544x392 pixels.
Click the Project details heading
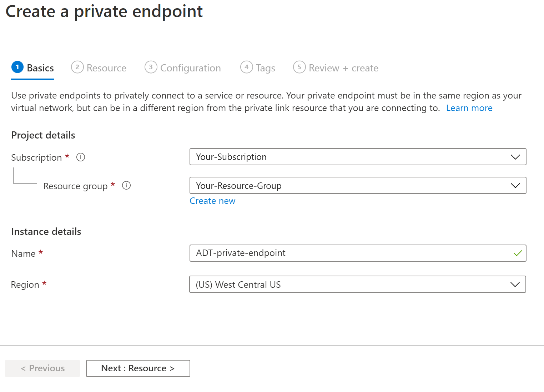point(43,135)
